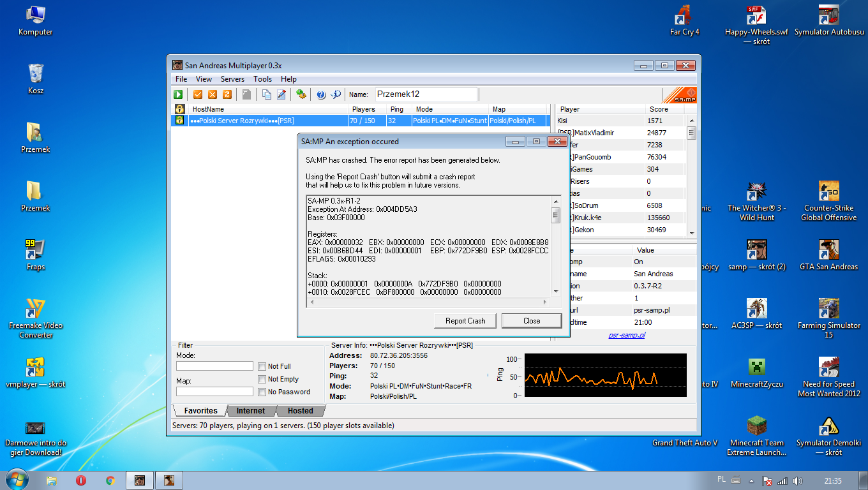The height and width of the screenshot is (490, 868).
Task: Switch to the Internet tab
Action: click(251, 411)
